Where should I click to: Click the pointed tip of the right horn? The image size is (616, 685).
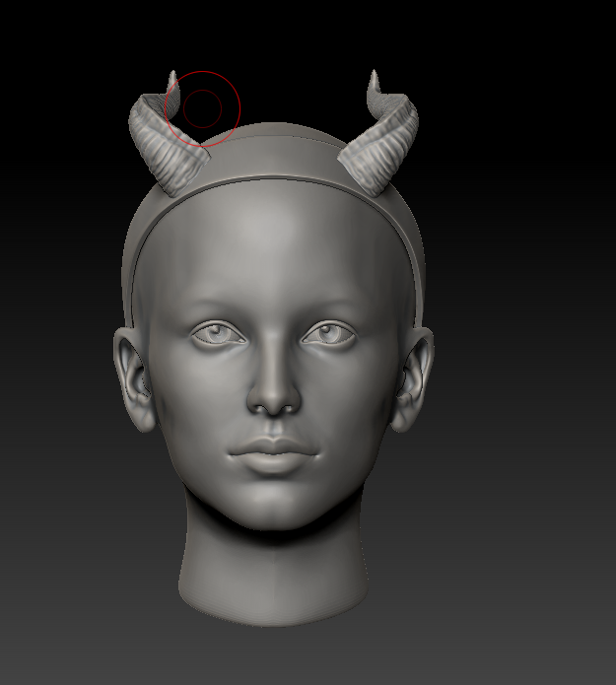click(x=374, y=77)
